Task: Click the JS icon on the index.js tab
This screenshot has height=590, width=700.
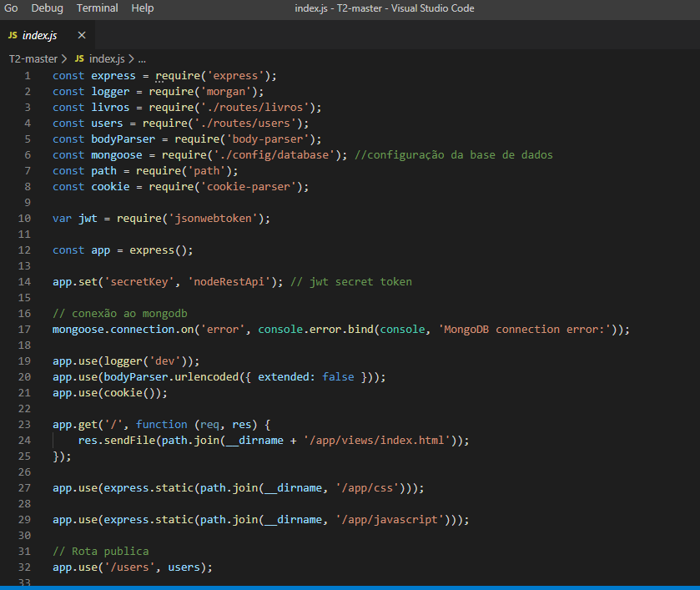Action: (x=14, y=35)
